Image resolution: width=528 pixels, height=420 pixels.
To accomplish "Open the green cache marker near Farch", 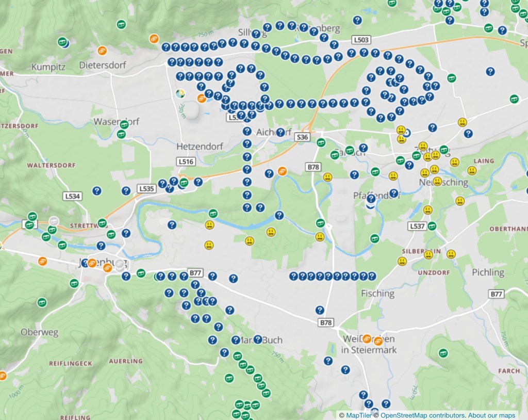I will 442,353.
